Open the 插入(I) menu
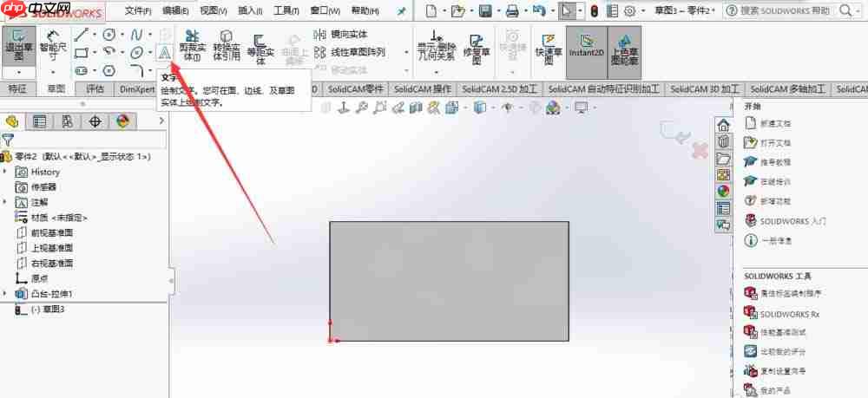 (x=250, y=10)
